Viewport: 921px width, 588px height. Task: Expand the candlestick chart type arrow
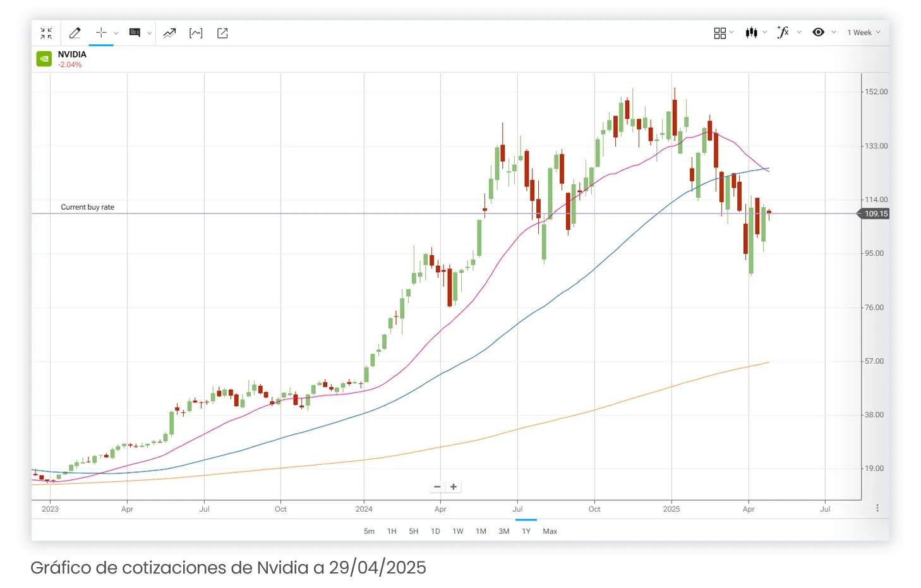pyautogui.click(x=764, y=33)
